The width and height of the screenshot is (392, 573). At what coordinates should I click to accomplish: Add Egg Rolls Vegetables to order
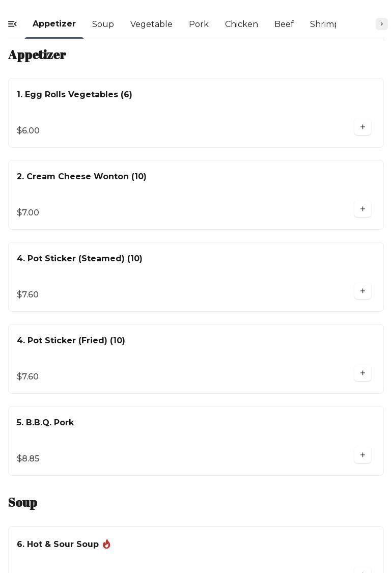362,127
